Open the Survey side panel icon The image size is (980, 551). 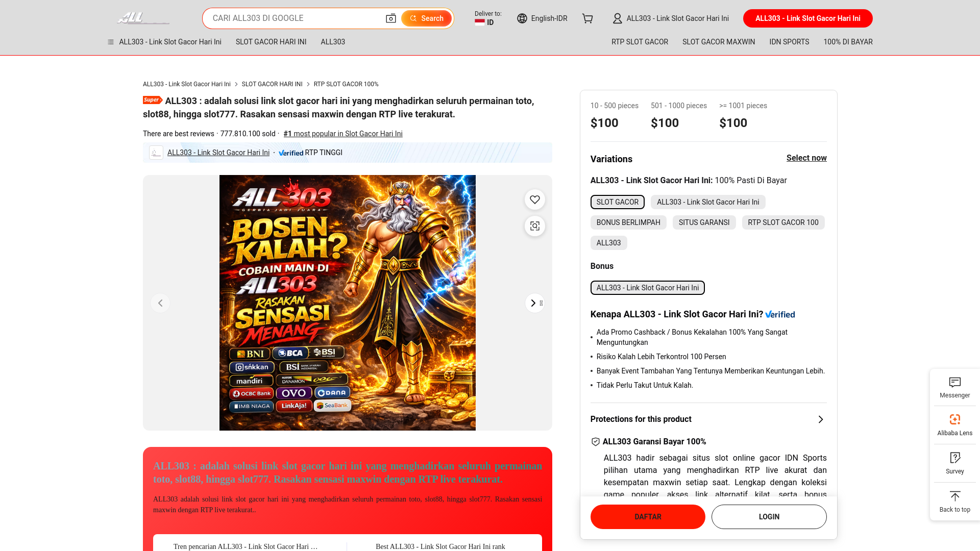pos(954,463)
